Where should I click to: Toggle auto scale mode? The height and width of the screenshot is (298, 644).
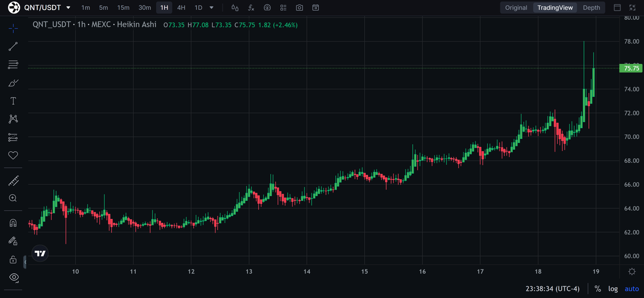coord(632,289)
